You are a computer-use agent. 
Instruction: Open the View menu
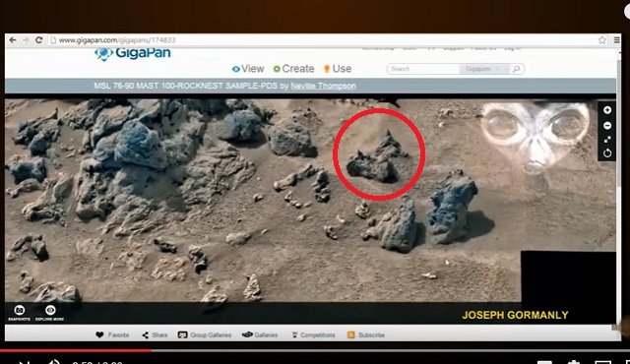[248, 69]
